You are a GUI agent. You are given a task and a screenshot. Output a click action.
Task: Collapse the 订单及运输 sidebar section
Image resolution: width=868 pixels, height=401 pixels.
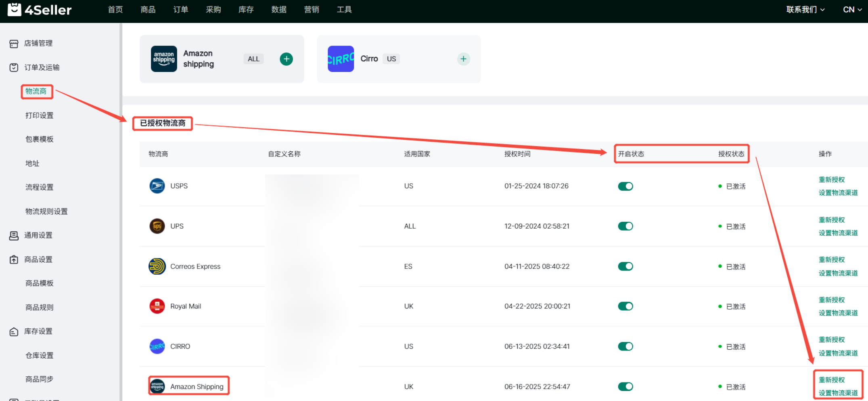(42, 67)
